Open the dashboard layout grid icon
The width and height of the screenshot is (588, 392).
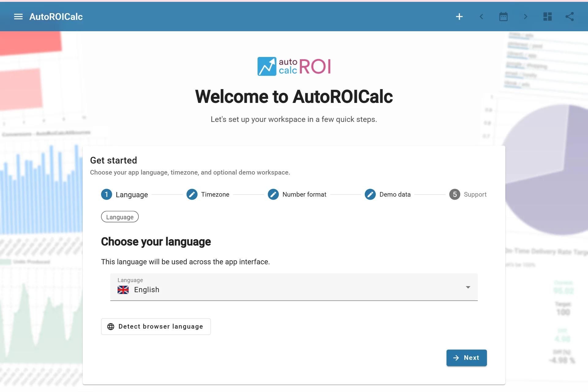(548, 17)
